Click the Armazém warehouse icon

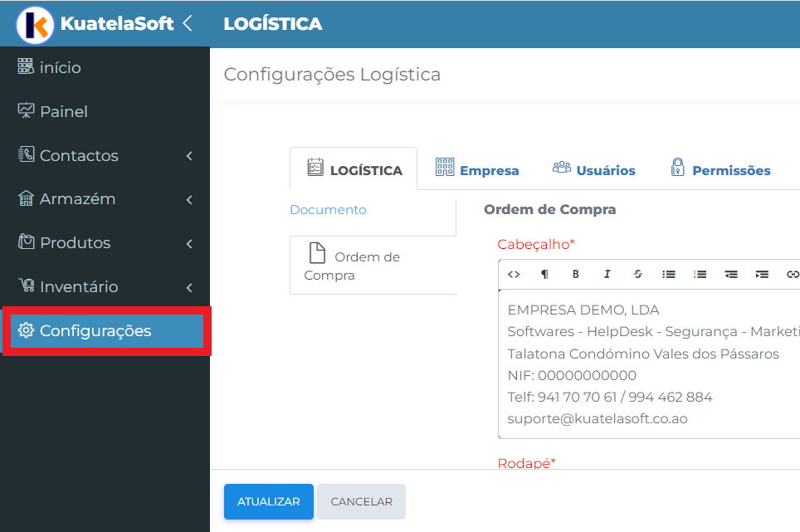(x=26, y=198)
